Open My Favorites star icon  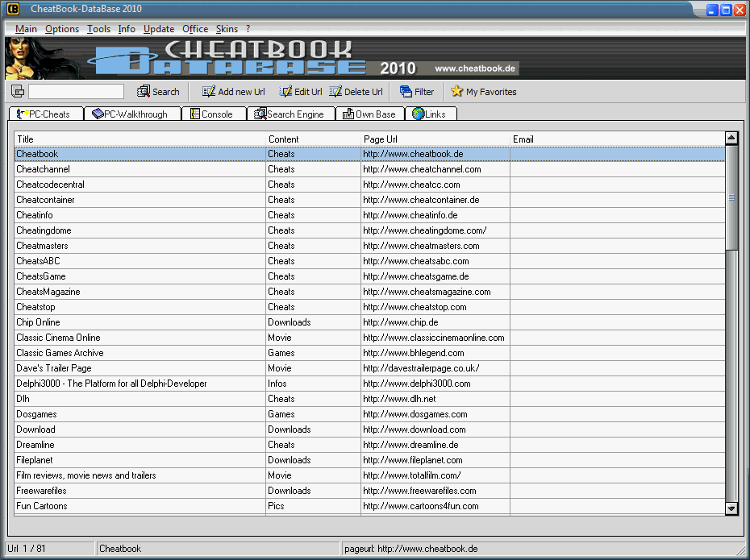click(x=457, y=92)
